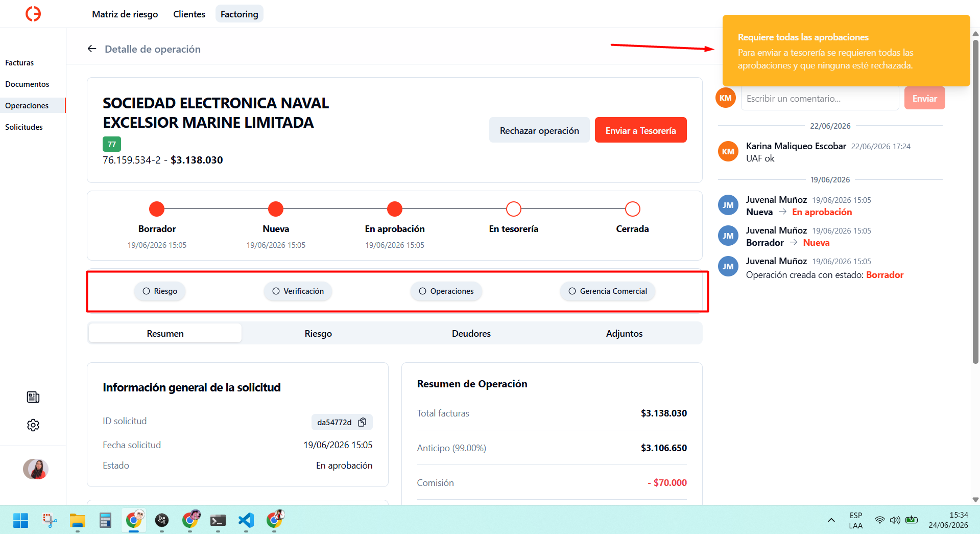Click the Borrador stage marker
The image size is (980, 534).
tap(157, 209)
